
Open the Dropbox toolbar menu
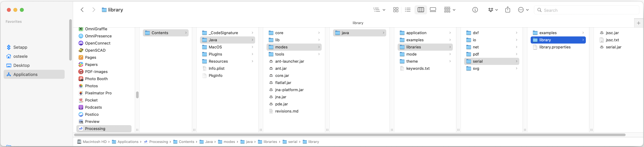point(493,10)
